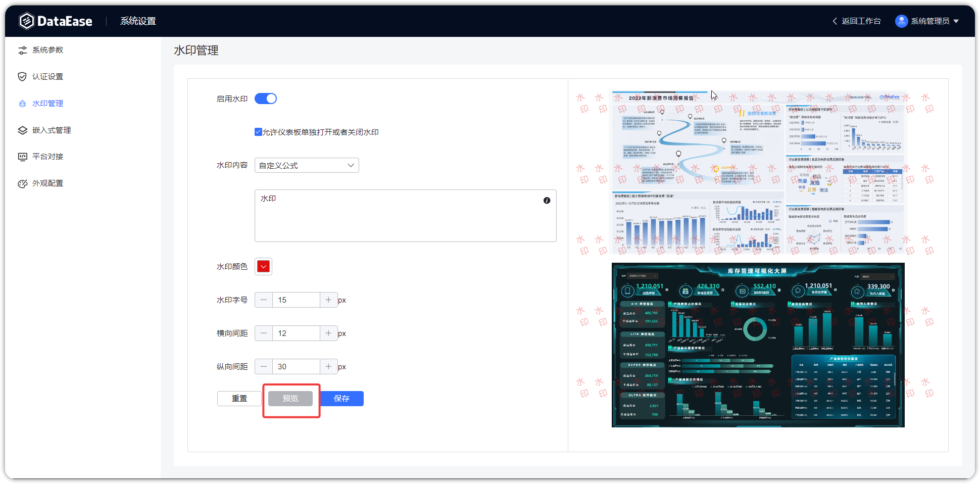Click the 外观配置 palette icon
980x484 pixels.
22,183
